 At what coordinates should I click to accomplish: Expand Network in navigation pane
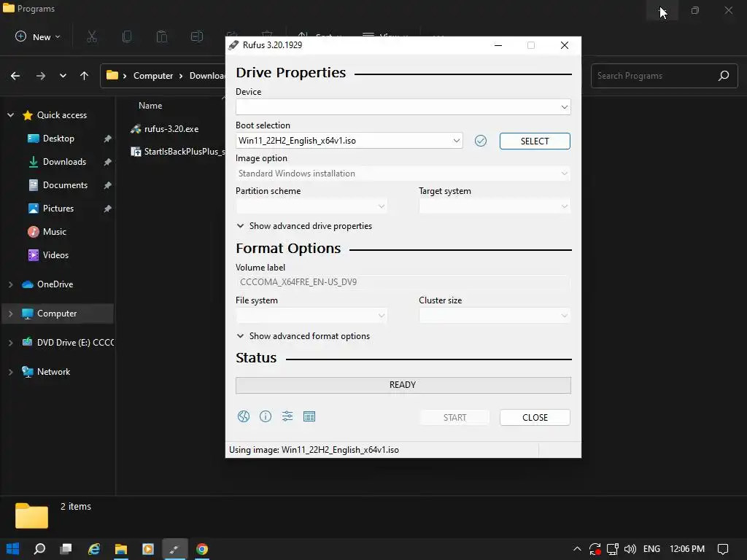click(10, 372)
